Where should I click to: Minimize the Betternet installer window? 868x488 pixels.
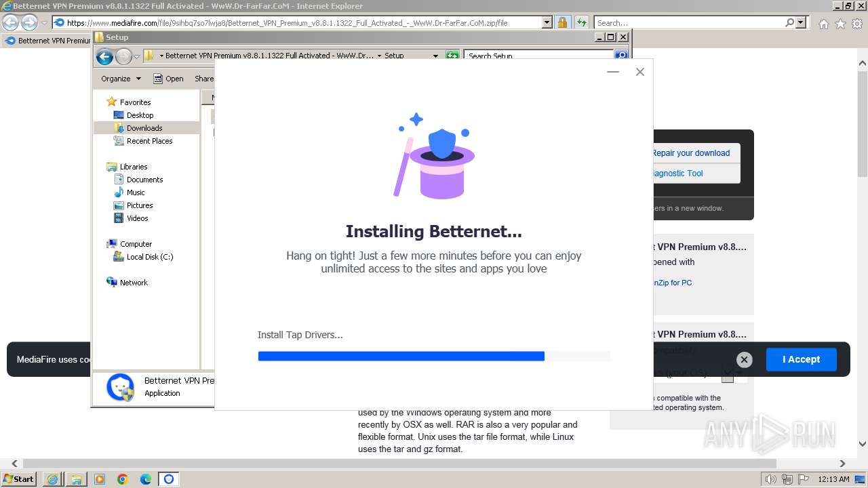pyautogui.click(x=613, y=72)
